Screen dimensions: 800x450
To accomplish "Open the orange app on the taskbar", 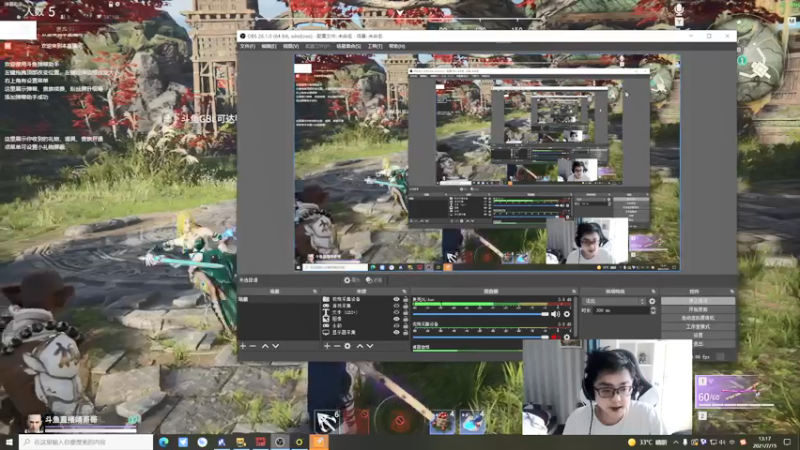I will (x=319, y=442).
